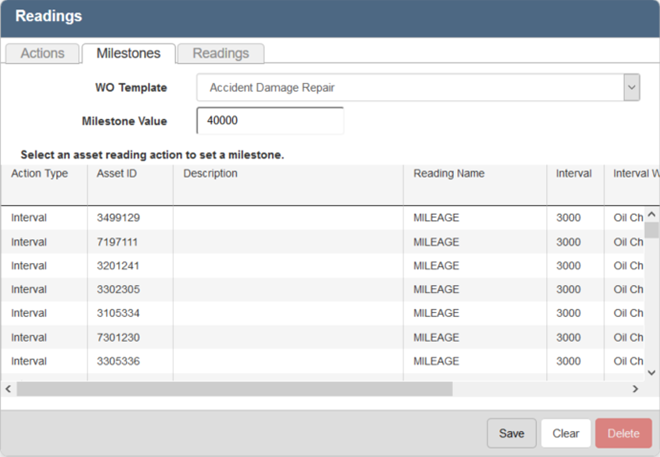Select row with Asset ID 7301230

(x=118, y=337)
